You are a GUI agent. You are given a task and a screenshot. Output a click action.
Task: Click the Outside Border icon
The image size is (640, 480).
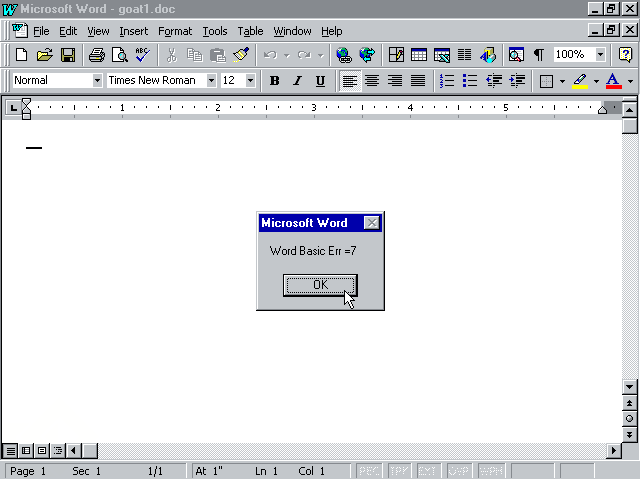click(546, 81)
